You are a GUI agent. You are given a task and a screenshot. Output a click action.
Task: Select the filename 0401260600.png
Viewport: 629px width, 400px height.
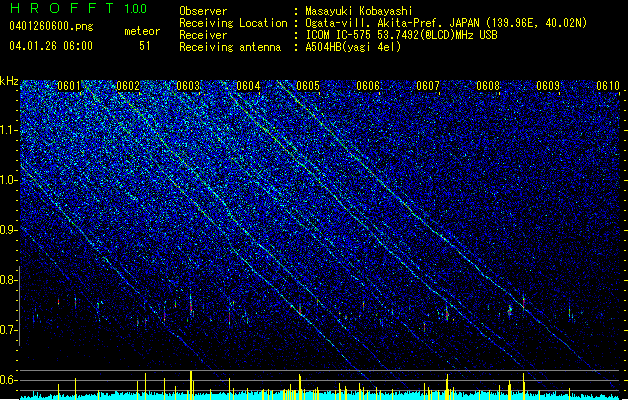(x=51, y=26)
